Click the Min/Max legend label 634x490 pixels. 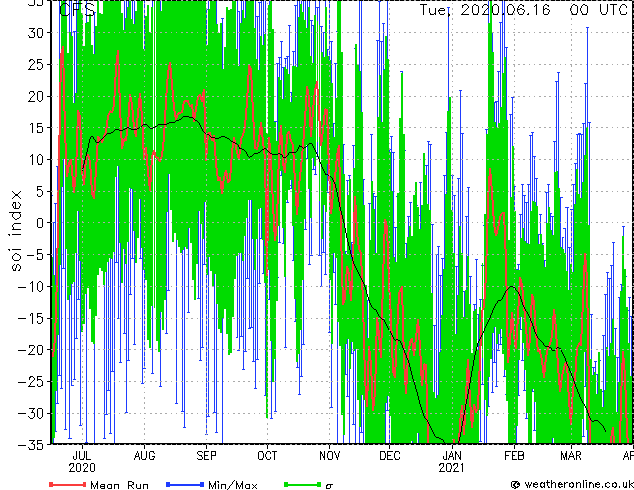[x=233, y=485]
